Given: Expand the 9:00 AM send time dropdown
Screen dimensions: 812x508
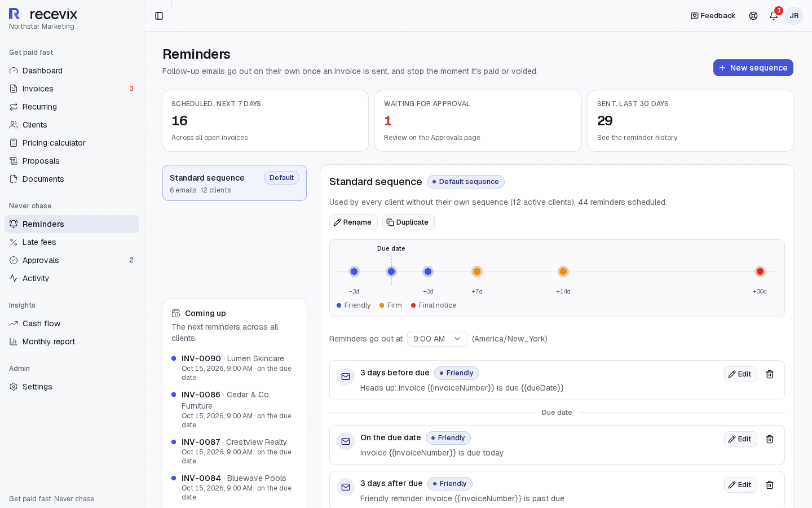Looking at the screenshot, I should pyautogui.click(x=437, y=339).
